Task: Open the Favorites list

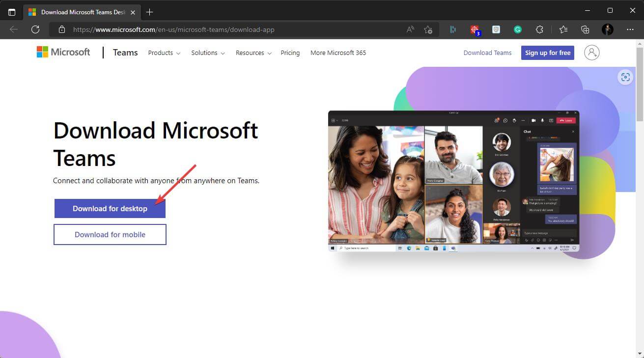Action: pyautogui.click(x=563, y=29)
